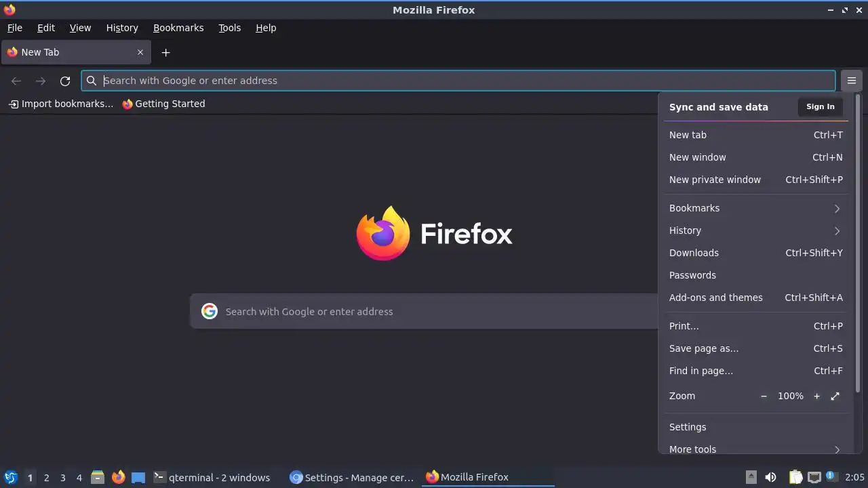Focus the address bar field
Viewport: 868px width, 488px height.
click(458, 81)
